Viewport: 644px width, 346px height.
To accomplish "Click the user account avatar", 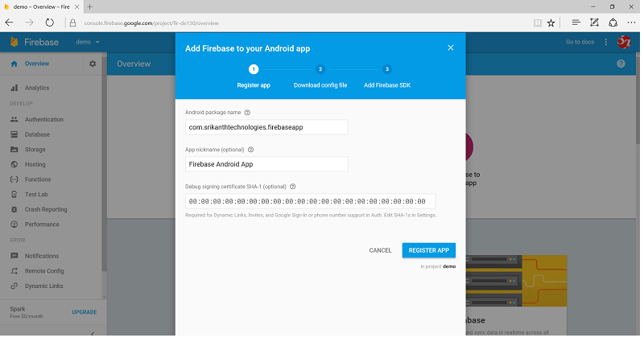I will click(625, 42).
